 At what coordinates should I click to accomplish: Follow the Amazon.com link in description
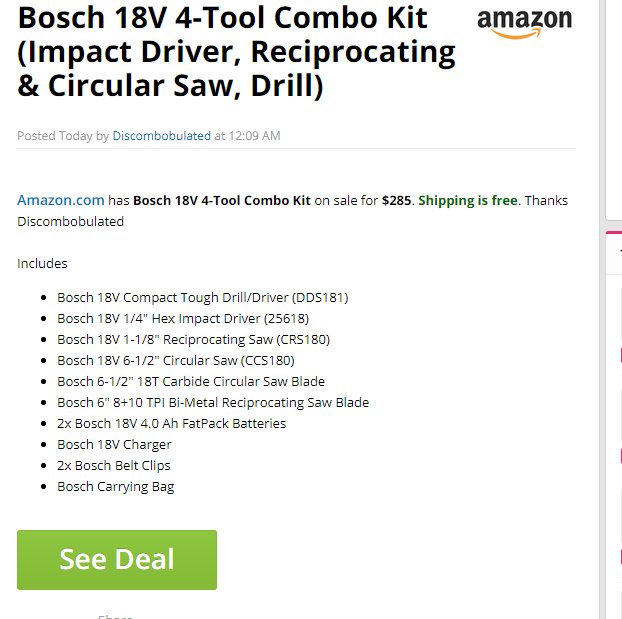(61, 200)
